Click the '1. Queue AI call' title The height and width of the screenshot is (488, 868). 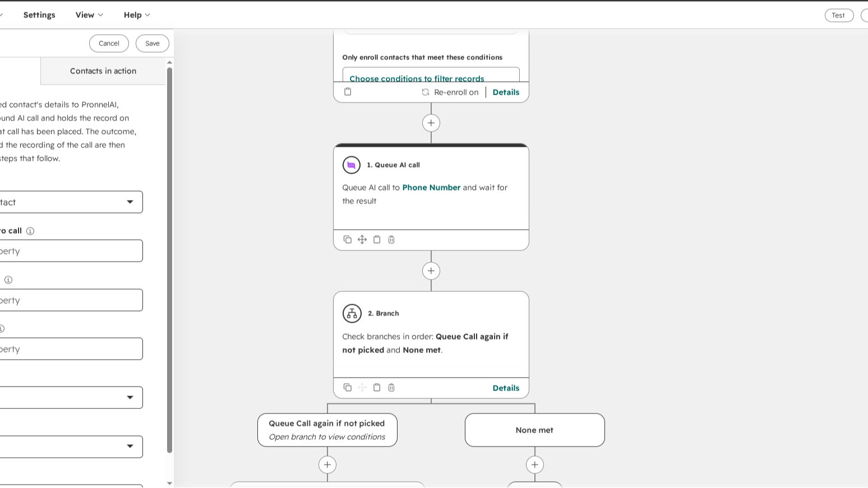pyautogui.click(x=393, y=165)
